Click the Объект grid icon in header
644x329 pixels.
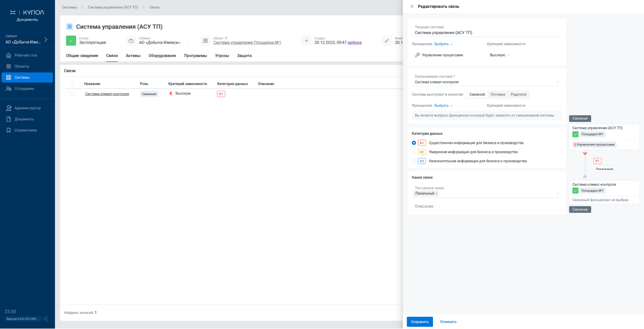coord(205,41)
